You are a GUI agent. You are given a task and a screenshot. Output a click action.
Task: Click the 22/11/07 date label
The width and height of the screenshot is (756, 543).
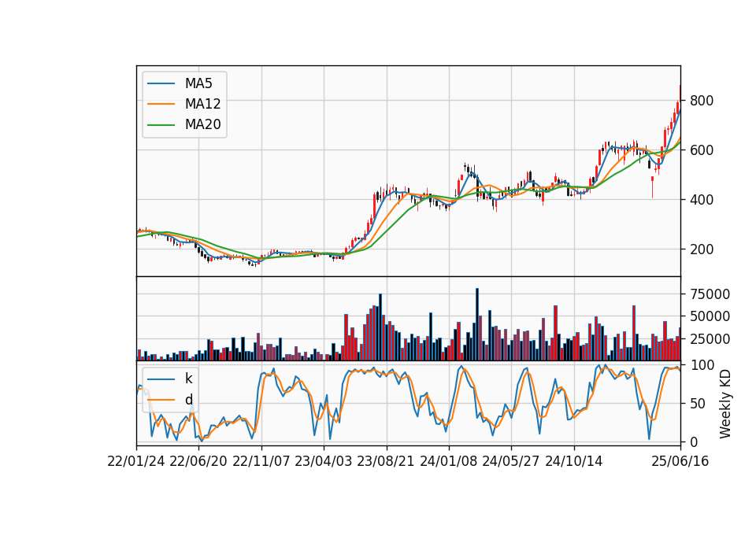tap(261, 461)
